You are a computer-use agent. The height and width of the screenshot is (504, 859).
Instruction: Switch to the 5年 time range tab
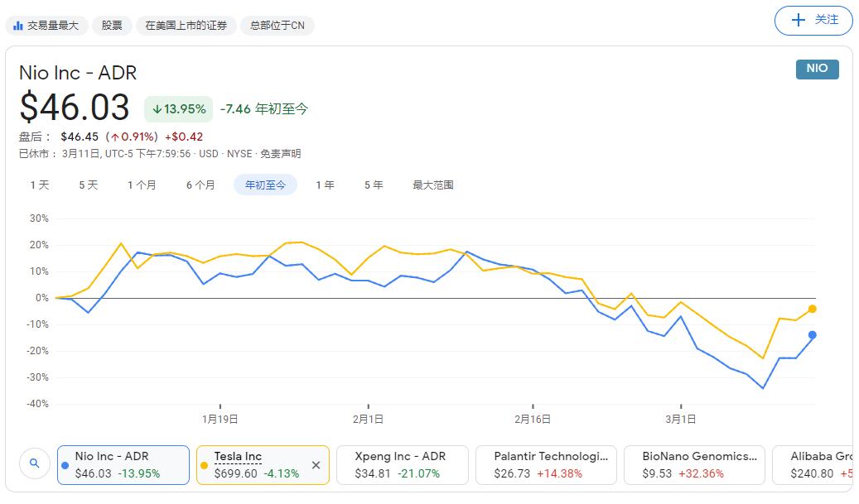pos(373,185)
